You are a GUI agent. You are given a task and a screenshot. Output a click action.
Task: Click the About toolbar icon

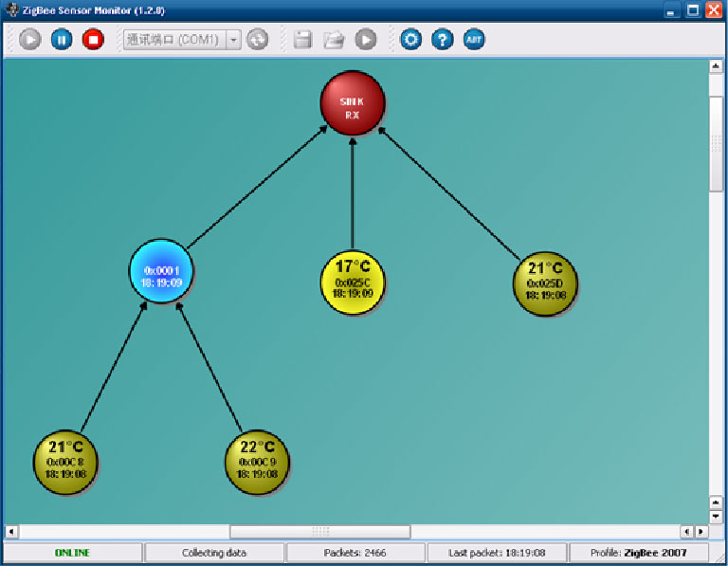click(473, 40)
